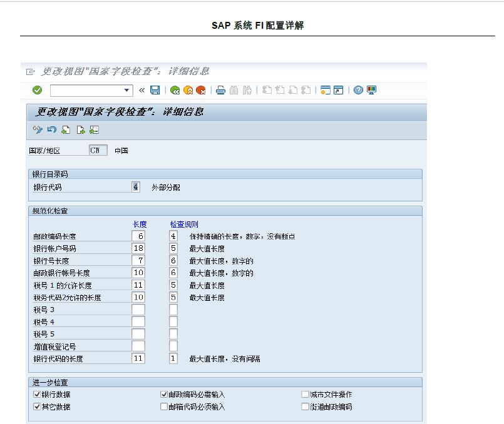Click the green Back icon
Image resolution: width=504 pixels, height=424 pixels.
tap(175, 90)
